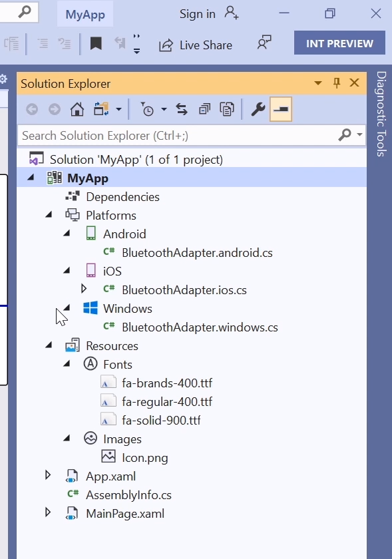Click the greyed comment-out lines icon

(43, 44)
